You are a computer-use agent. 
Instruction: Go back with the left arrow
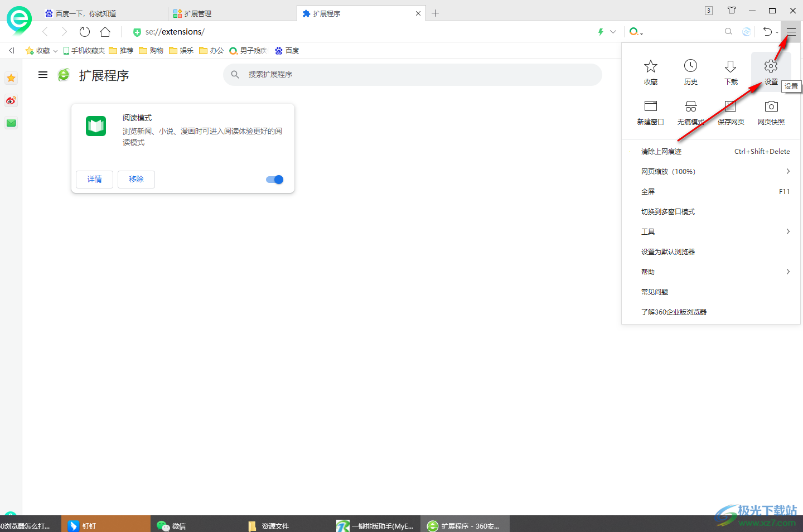point(45,32)
